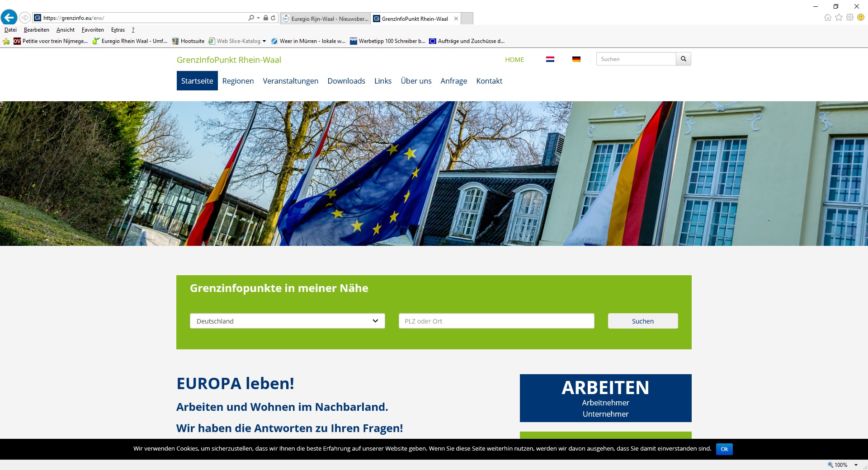Accept cookies with the Ok button

(x=724, y=449)
